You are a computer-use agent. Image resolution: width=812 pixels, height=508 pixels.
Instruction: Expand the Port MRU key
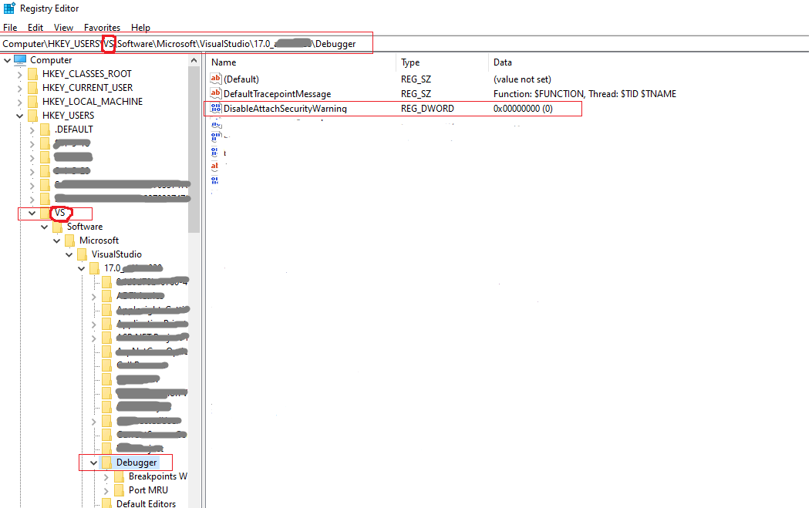tap(106, 490)
